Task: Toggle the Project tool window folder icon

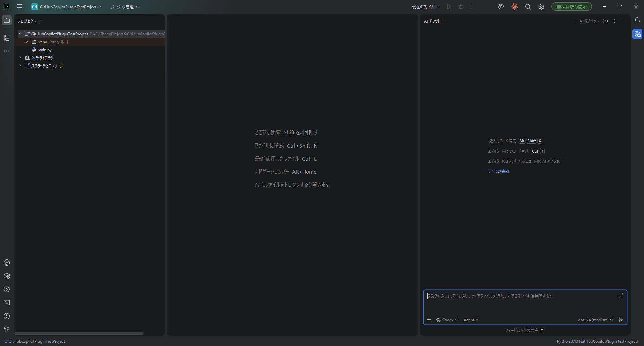Action: (7, 21)
